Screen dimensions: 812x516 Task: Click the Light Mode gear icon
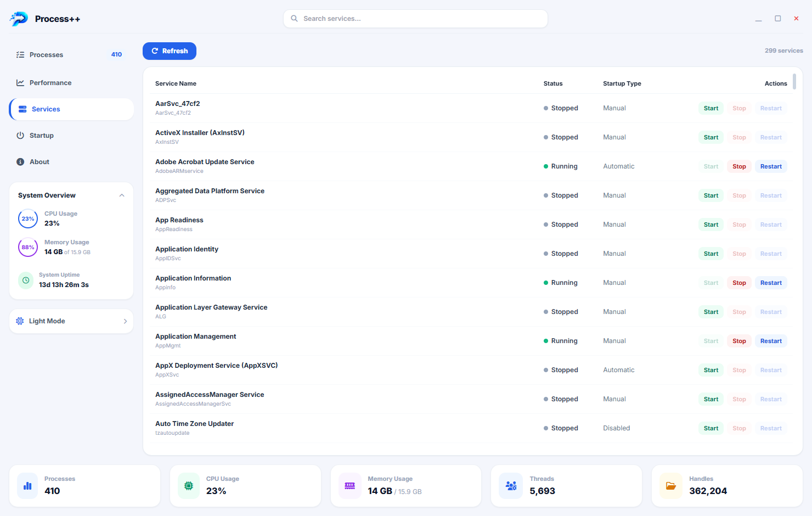pos(20,321)
